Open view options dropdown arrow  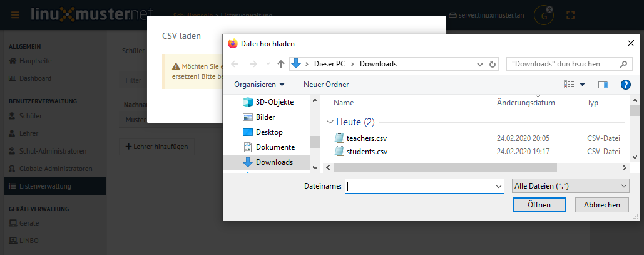[582, 85]
